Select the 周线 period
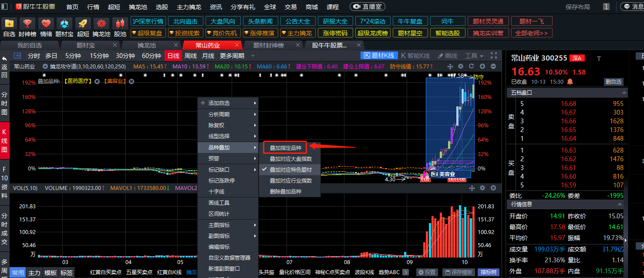Image resolution: width=644 pixels, height=278 pixels. [191, 55]
